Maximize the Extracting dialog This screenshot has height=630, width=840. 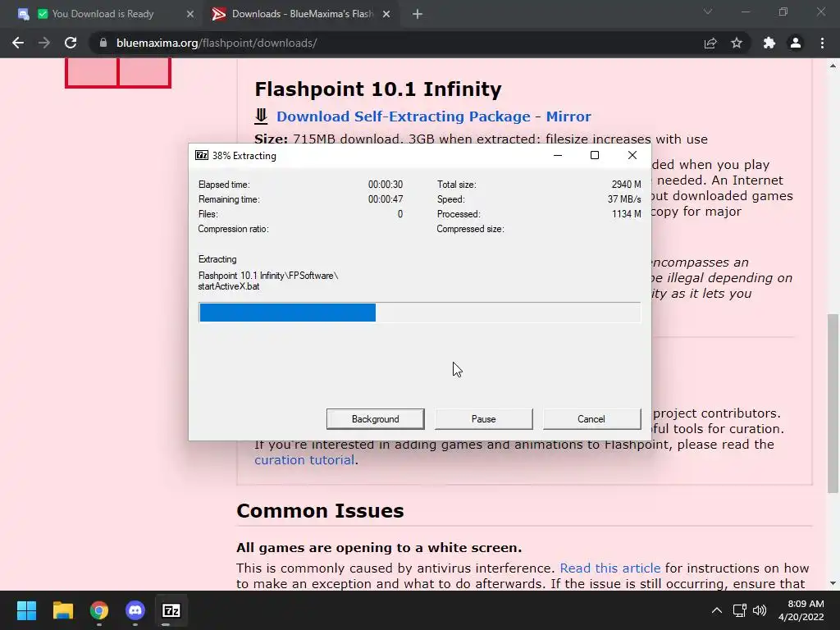click(x=595, y=155)
